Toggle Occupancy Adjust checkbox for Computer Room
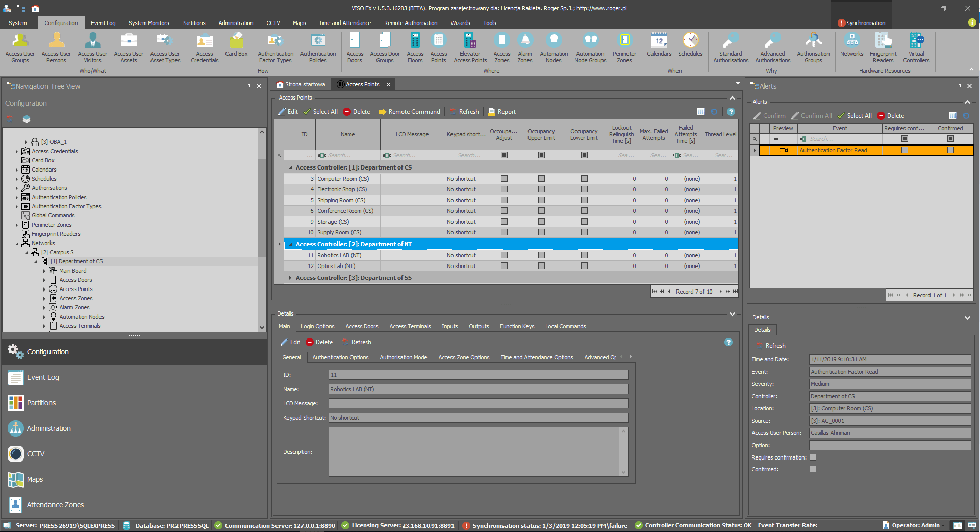Viewport: 980px width, 532px height. coord(504,179)
